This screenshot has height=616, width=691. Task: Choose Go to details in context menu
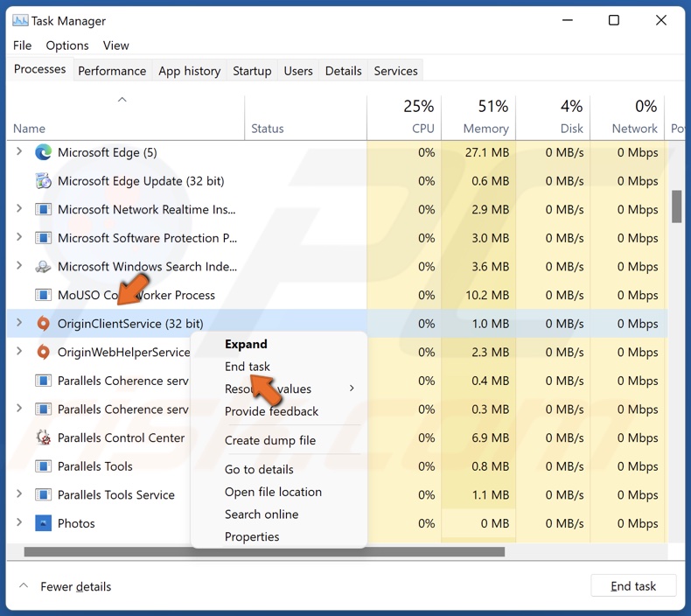(x=259, y=470)
